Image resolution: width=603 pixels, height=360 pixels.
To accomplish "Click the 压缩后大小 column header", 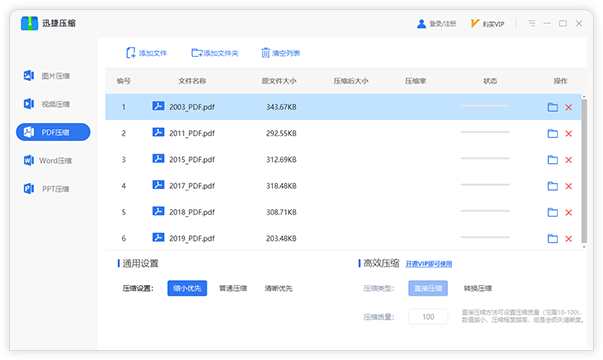I will [351, 81].
